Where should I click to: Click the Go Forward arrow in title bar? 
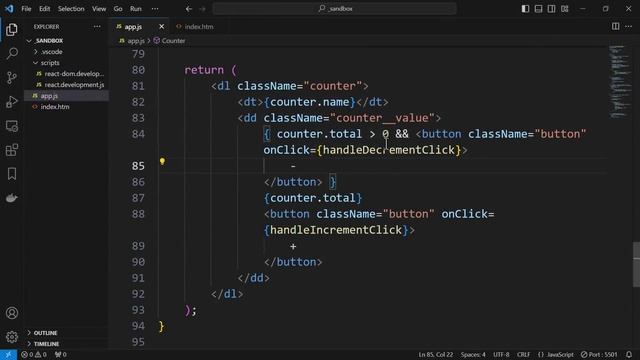pos(202,9)
